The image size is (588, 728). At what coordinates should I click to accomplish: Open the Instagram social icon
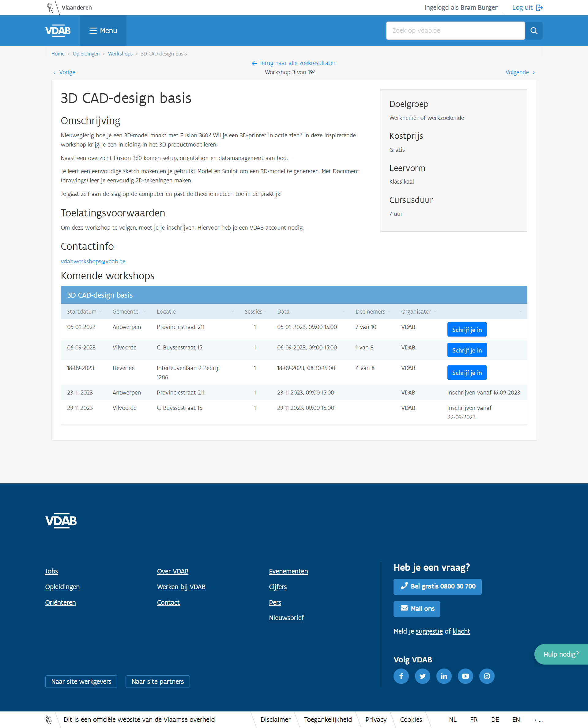487,676
